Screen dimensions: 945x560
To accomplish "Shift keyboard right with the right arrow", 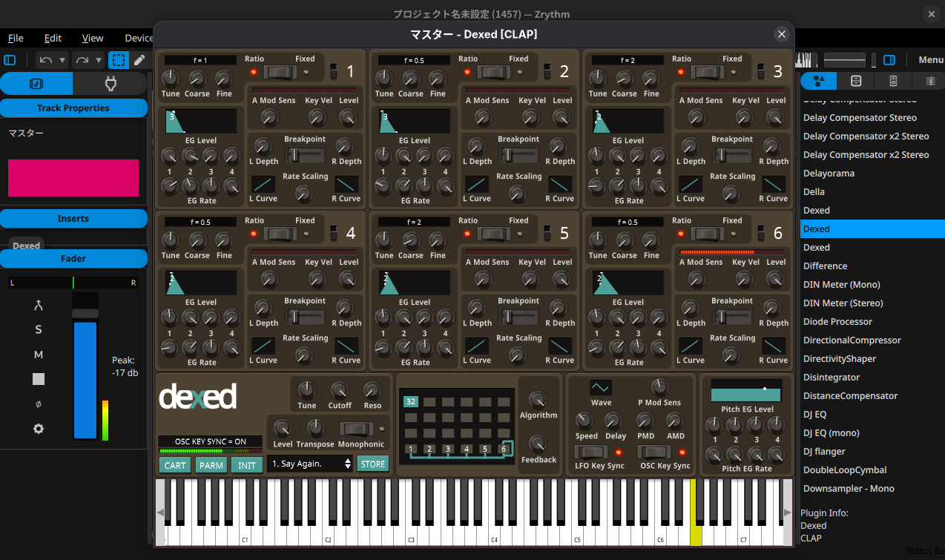I will [787, 512].
